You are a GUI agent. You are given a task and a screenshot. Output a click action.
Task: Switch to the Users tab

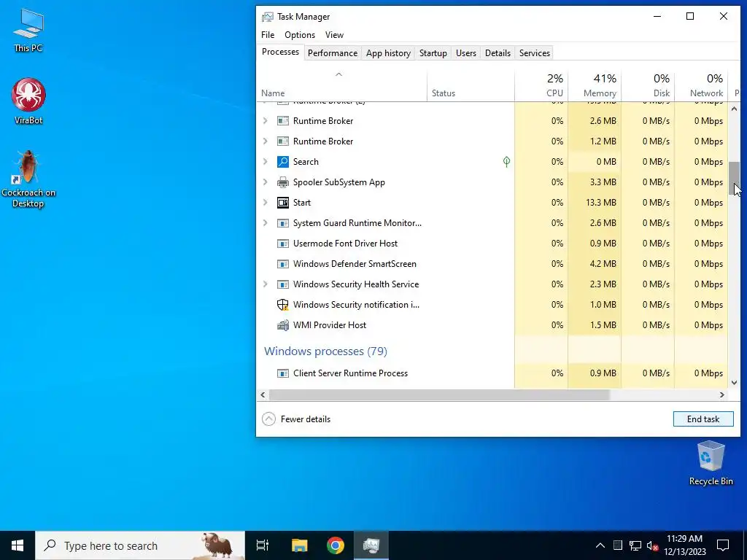click(x=466, y=52)
